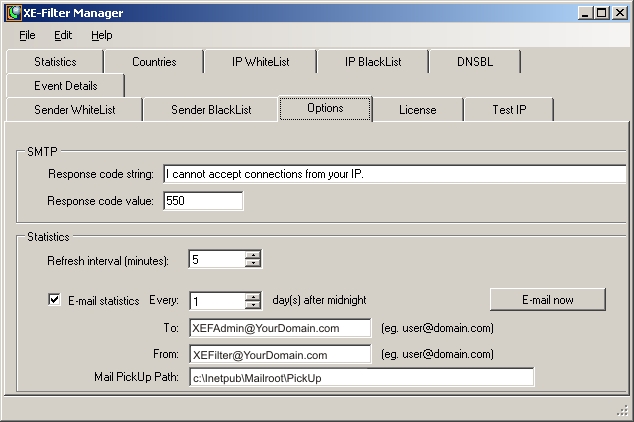Increase the refresh interval with up arrow
This screenshot has height=422, width=634.
point(253,255)
